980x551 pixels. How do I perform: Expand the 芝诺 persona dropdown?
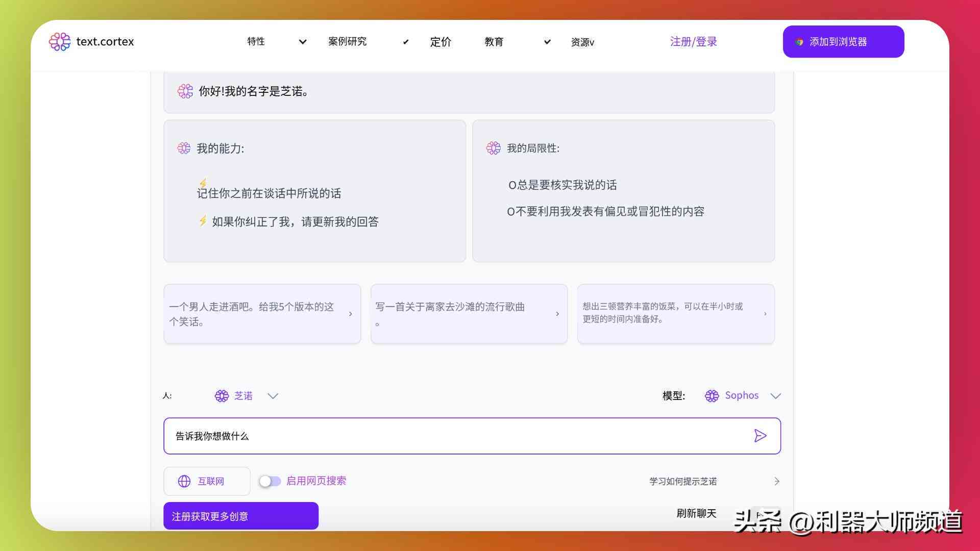pos(273,396)
